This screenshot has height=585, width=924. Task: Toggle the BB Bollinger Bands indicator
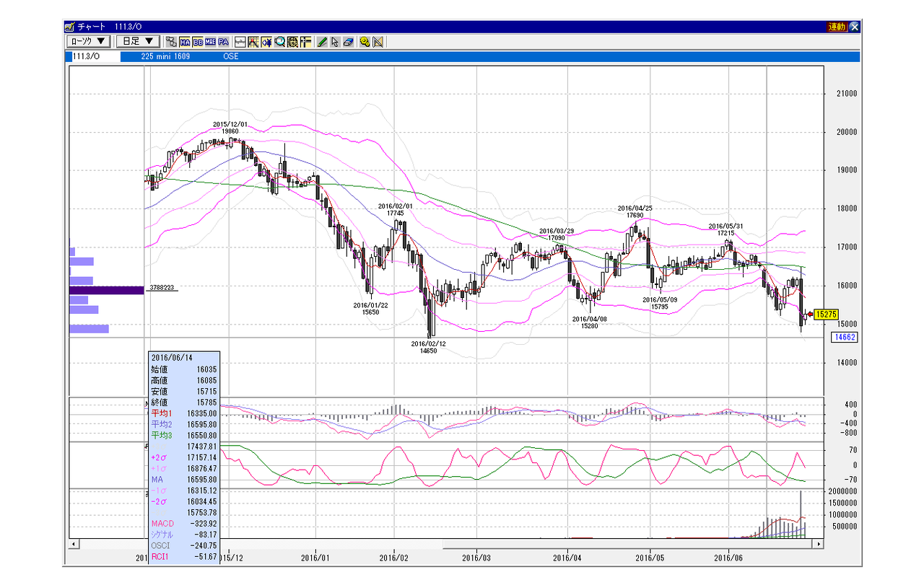pyautogui.click(x=198, y=42)
